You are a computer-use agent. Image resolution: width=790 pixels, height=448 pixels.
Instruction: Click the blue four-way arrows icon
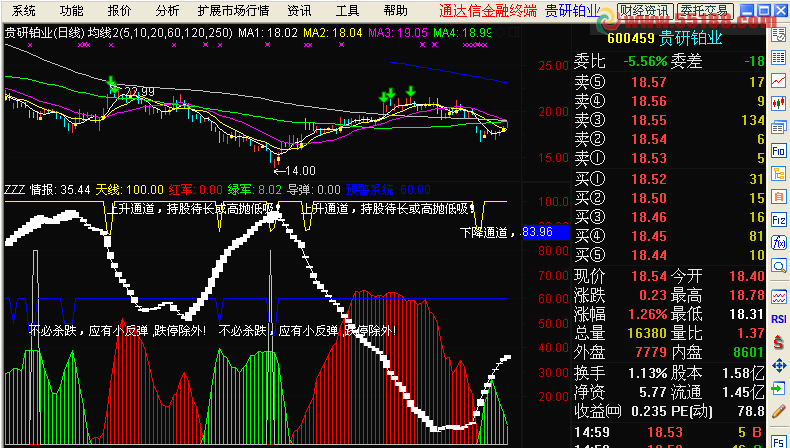779,365
